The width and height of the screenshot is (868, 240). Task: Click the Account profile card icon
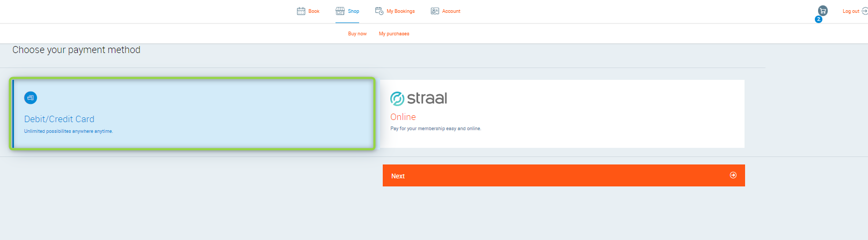point(435,11)
